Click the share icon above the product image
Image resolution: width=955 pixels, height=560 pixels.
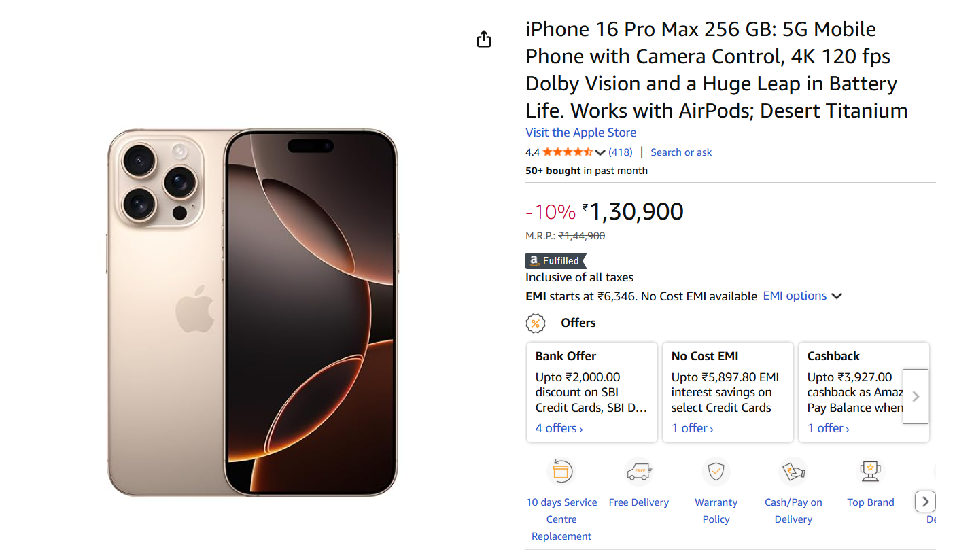483,39
